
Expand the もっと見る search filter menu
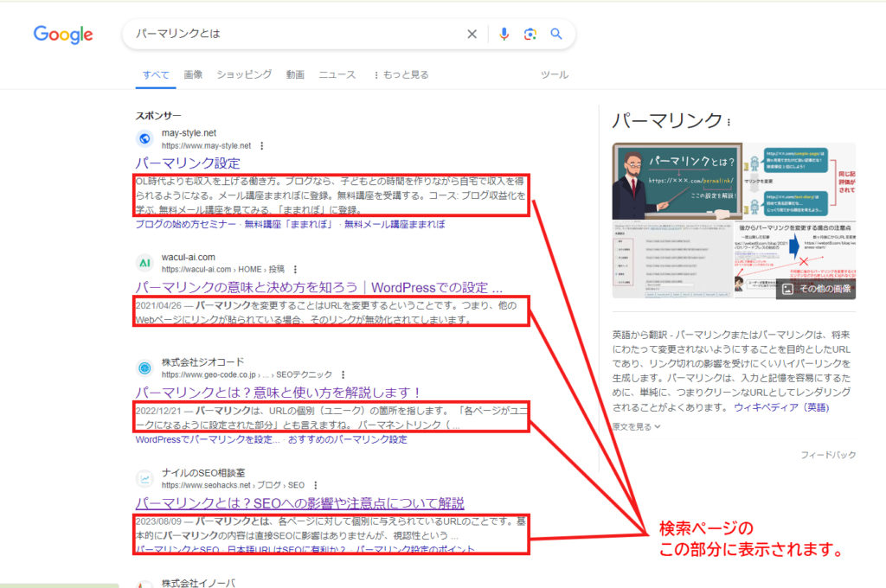(401, 75)
